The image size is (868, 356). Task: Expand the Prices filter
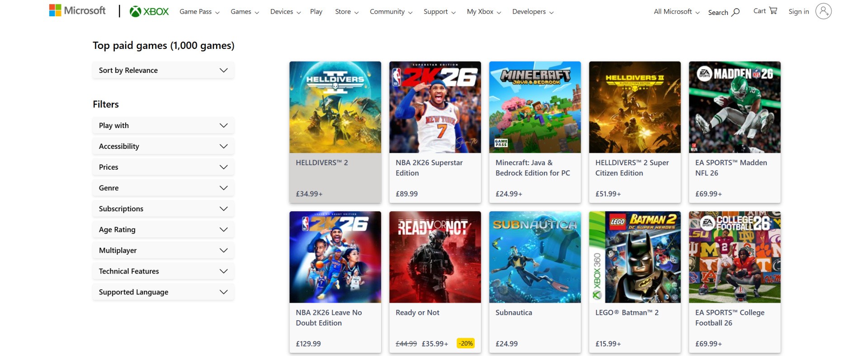pos(163,167)
